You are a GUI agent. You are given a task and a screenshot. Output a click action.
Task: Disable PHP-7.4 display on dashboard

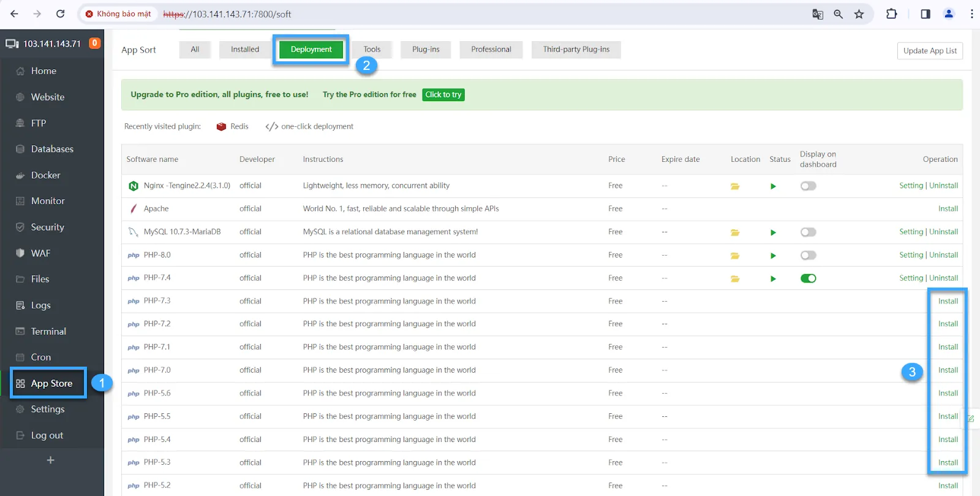coord(809,278)
